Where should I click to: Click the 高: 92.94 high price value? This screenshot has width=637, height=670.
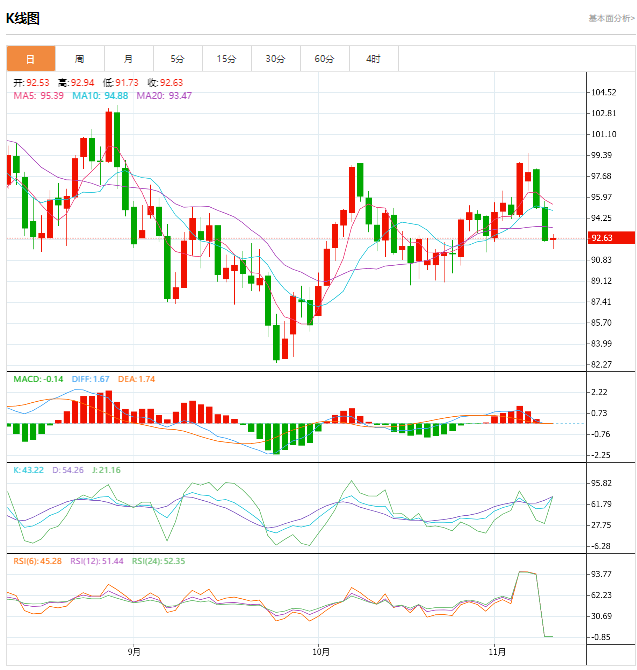pyautogui.click(x=76, y=82)
